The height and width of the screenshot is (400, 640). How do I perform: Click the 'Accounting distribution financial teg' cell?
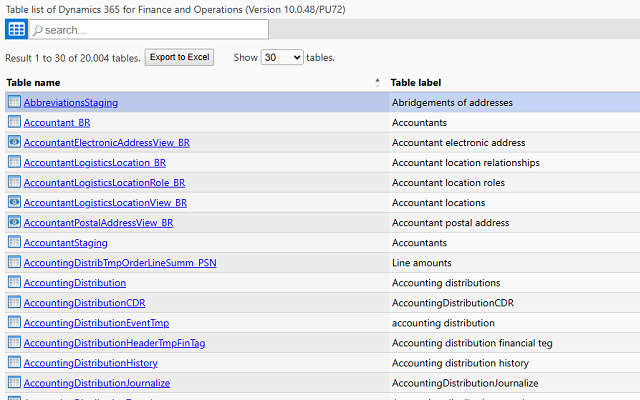[x=472, y=343]
